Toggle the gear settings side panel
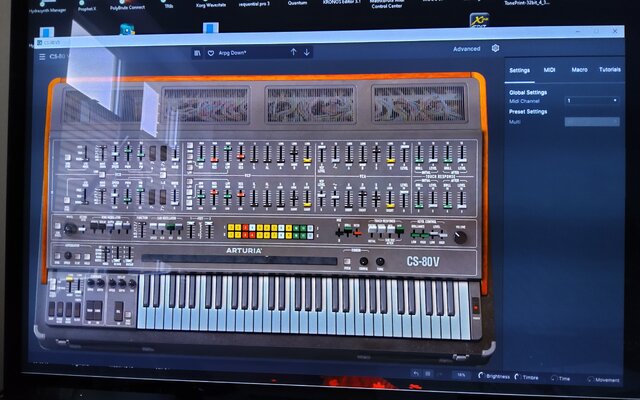Image resolution: width=640 pixels, height=400 pixels. coord(495,48)
